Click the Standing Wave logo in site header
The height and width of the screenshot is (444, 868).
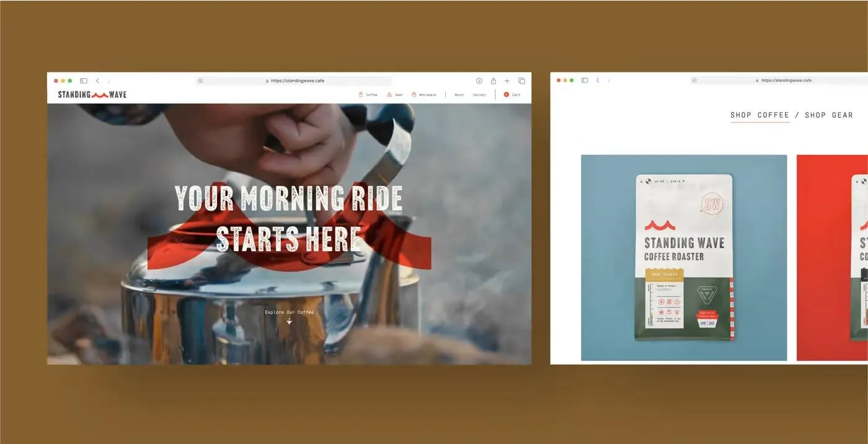(x=92, y=95)
